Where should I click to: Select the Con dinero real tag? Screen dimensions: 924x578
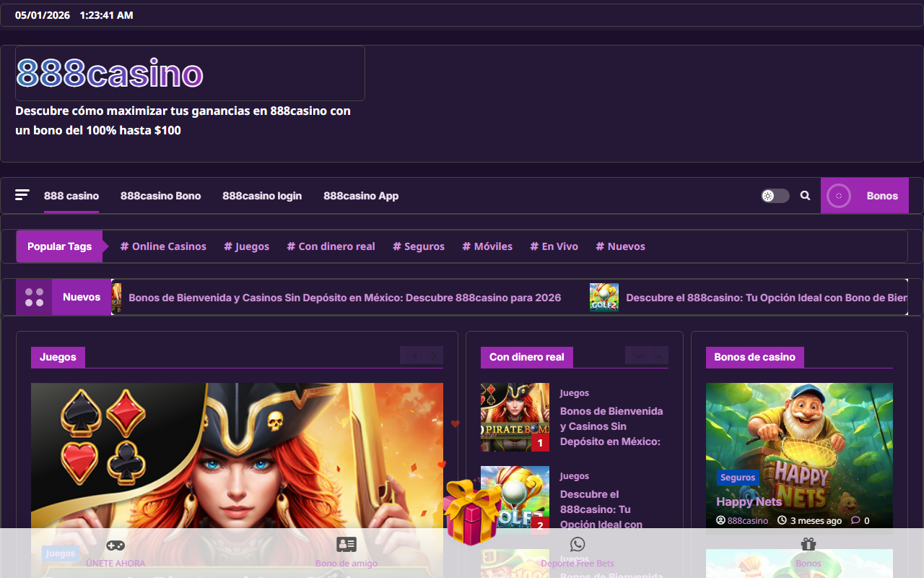[x=331, y=246]
